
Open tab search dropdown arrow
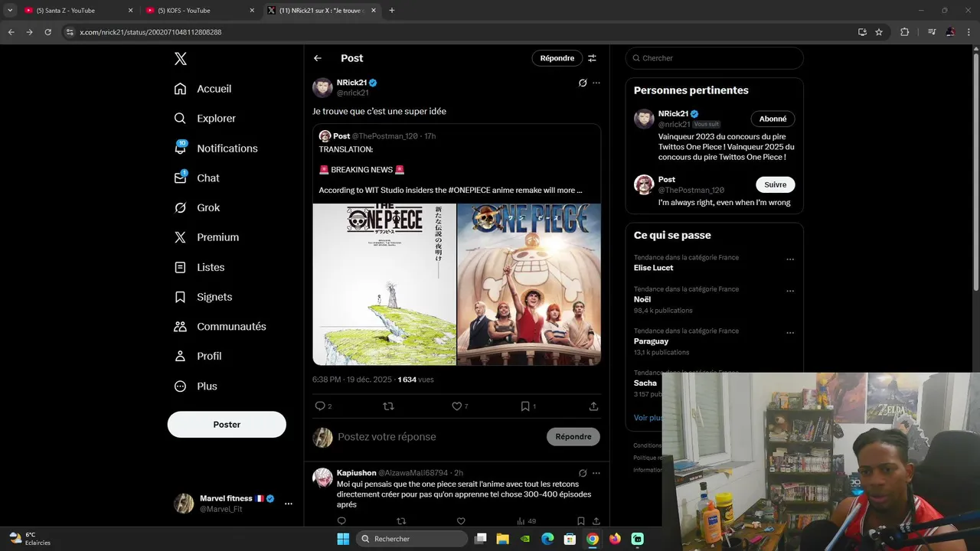click(x=10, y=11)
